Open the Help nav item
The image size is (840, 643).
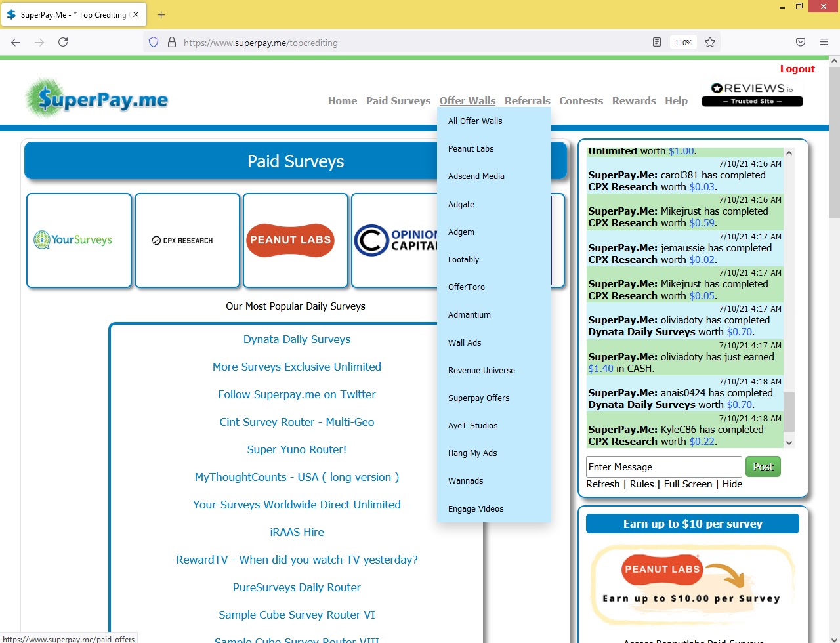(676, 101)
